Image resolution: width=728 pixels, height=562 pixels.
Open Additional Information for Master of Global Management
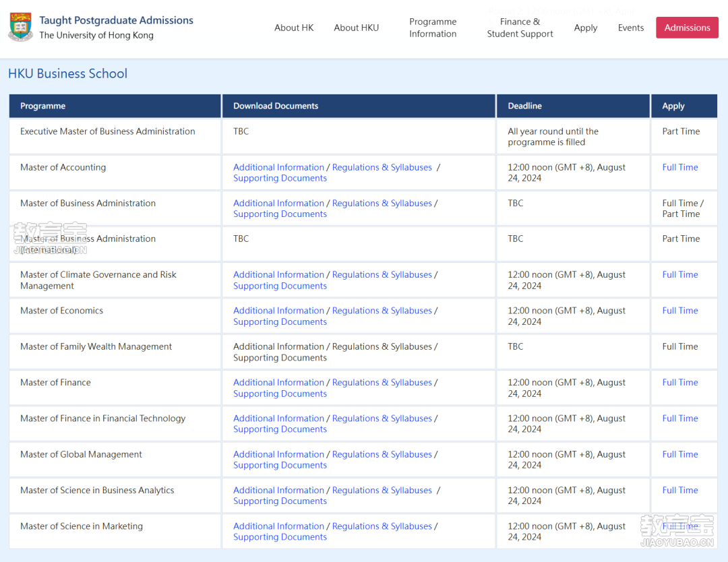(x=278, y=454)
